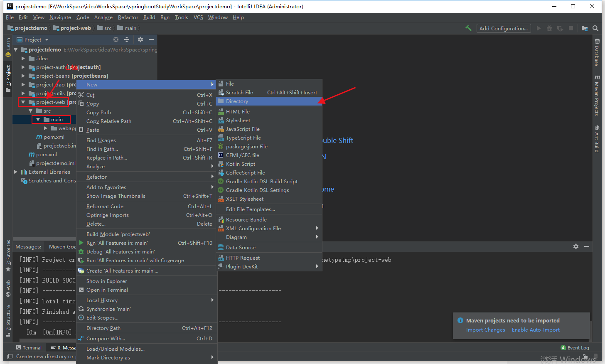Open the Navigate menu in the menu bar
605x364 pixels.
coord(60,17)
